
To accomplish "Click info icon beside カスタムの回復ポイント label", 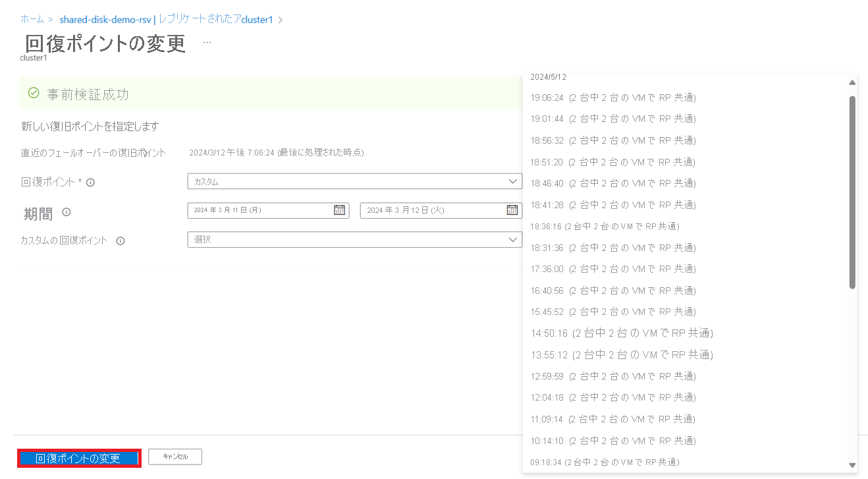I will 121,241.
